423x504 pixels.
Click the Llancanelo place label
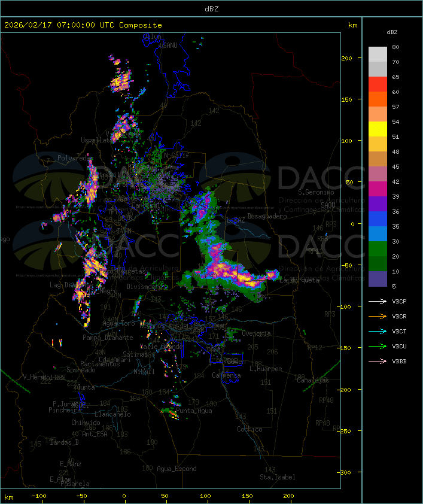pyautogui.click(x=112, y=414)
